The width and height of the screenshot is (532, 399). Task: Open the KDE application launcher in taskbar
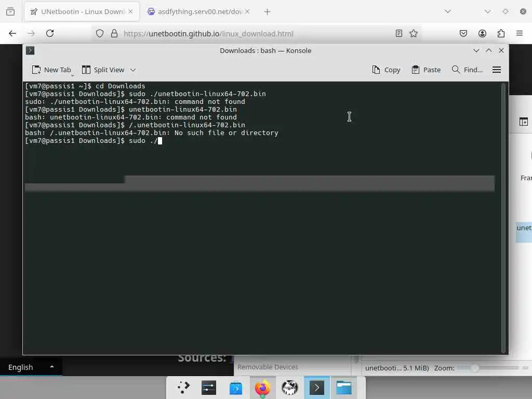183,388
